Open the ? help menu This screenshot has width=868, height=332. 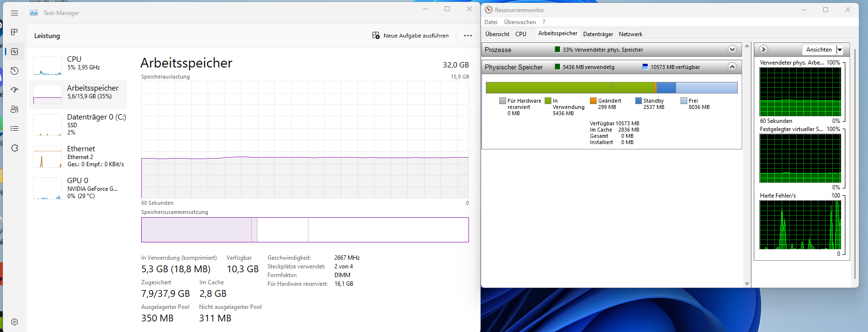(x=544, y=22)
